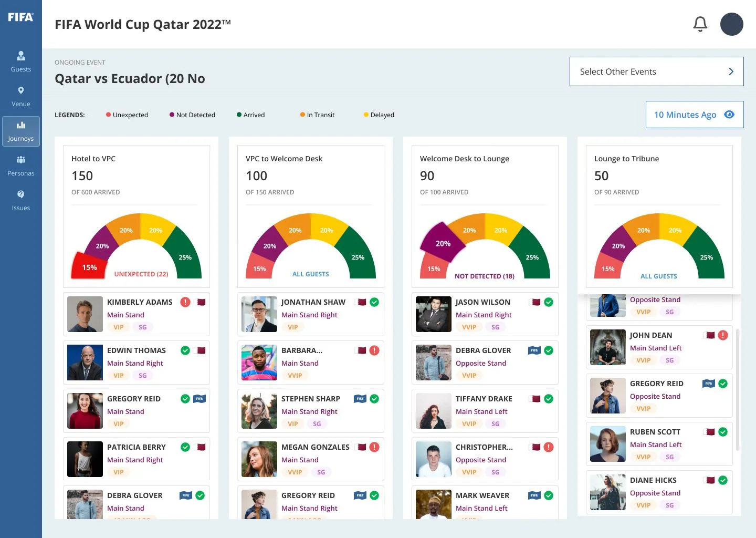Click the UNEXPECTED (22) gauge label

point(141,274)
